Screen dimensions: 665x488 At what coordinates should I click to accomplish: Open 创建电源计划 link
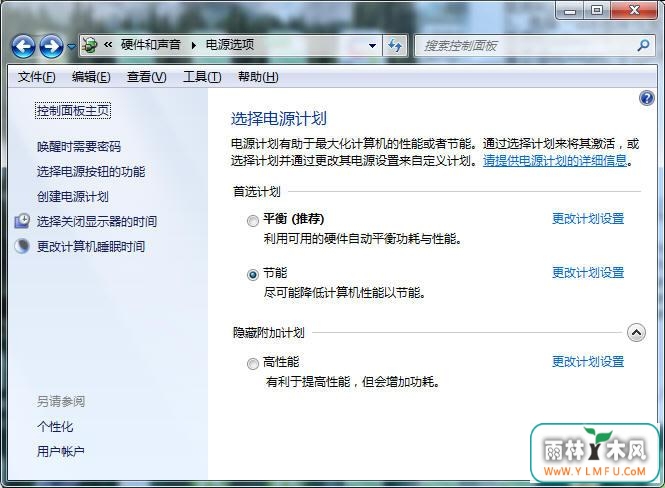(73, 197)
